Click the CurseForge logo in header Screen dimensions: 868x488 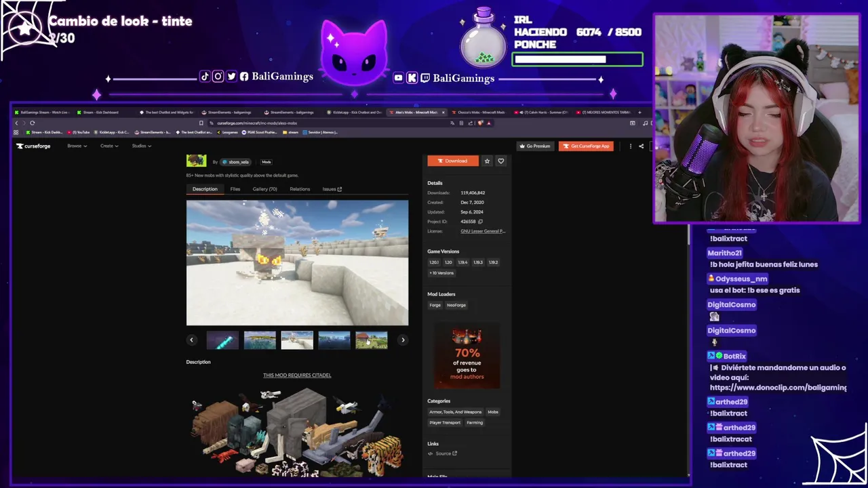click(x=34, y=146)
